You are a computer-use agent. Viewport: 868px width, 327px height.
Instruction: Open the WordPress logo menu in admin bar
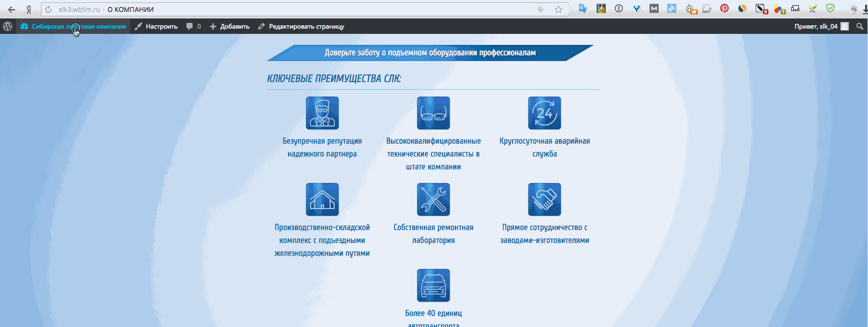tap(8, 26)
